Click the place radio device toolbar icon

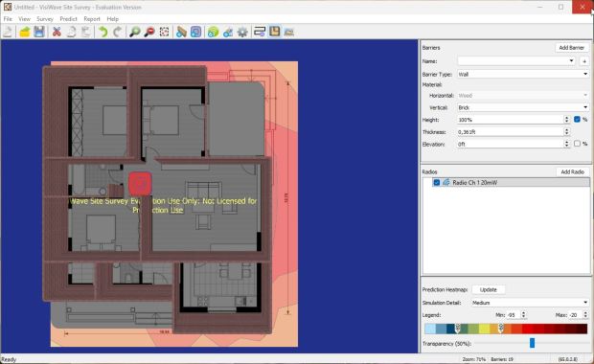228,32
